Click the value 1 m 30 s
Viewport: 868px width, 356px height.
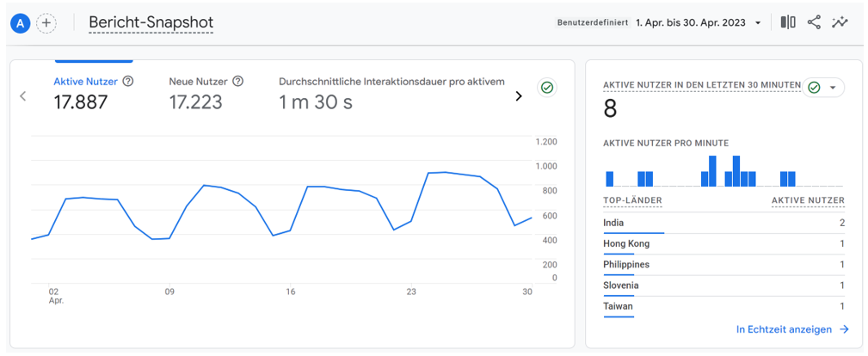[x=316, y=102]
